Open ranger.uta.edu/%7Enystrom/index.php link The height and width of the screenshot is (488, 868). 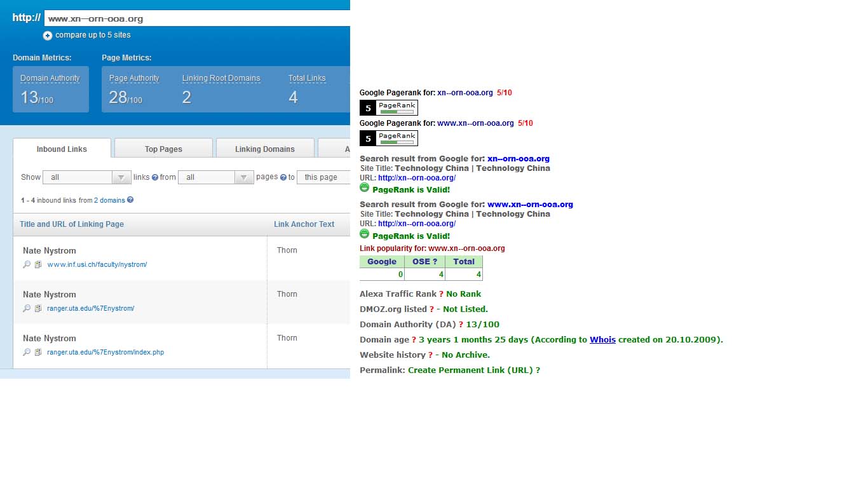(105, 352)
